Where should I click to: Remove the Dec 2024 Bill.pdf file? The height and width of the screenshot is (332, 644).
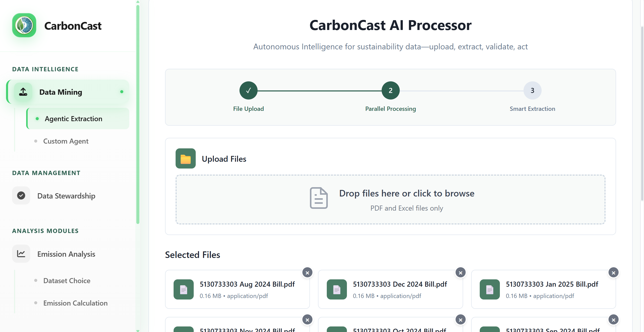pyautogui.click(x=460, y=273)
